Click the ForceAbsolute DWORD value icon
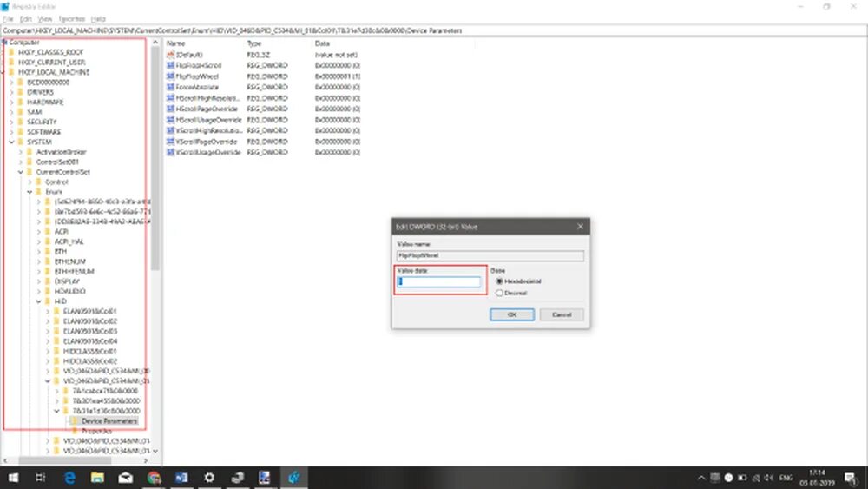 point(170,87)
